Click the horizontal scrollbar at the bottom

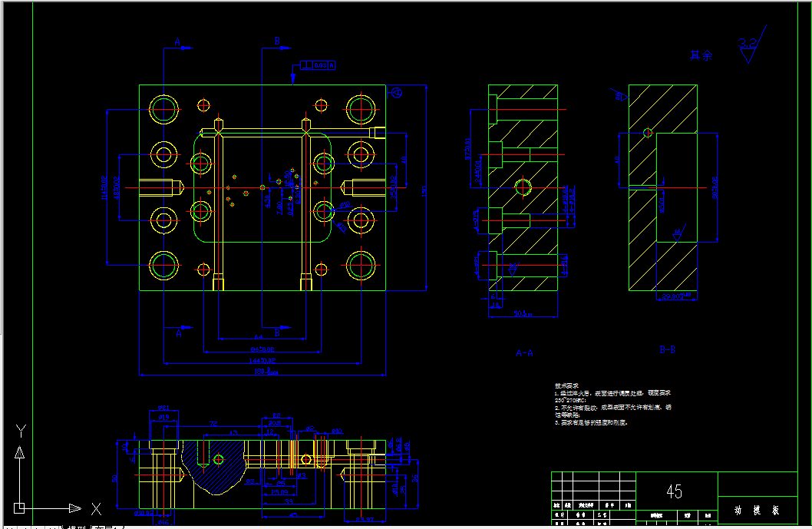[466, 527]
